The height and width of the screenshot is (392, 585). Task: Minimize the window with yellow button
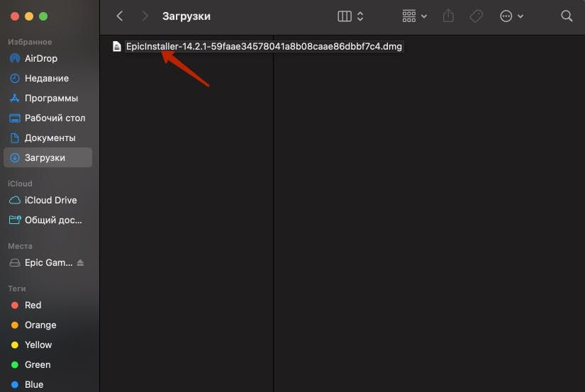click(29, 16)
